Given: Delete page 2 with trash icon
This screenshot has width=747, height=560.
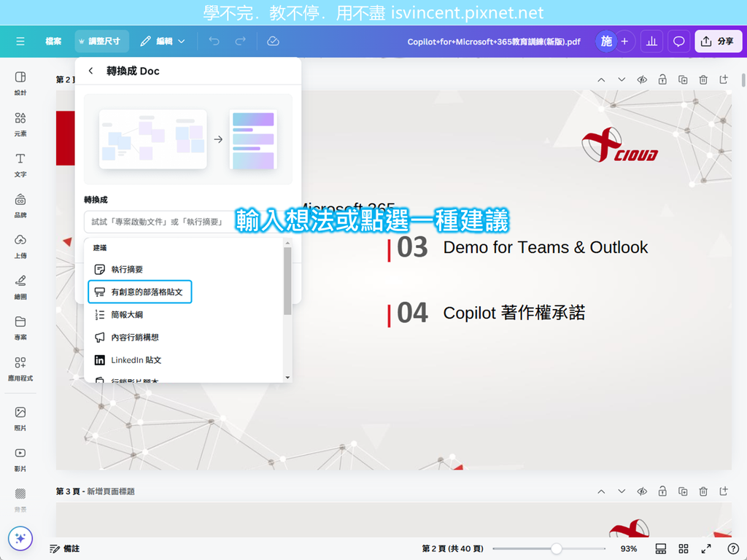Looking at the screenshot, I should pos(703,79).
